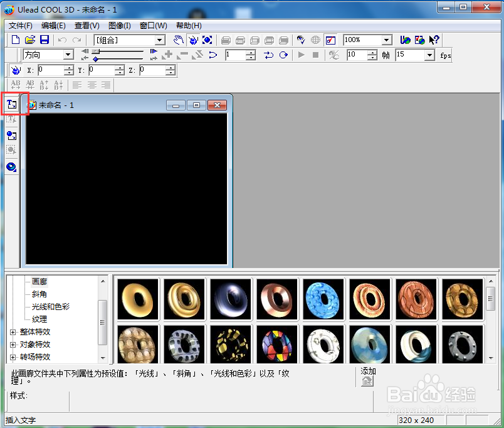504x428 pixels.
Task: Select the plain gold ring thumbnail
Action: (138, 299)
